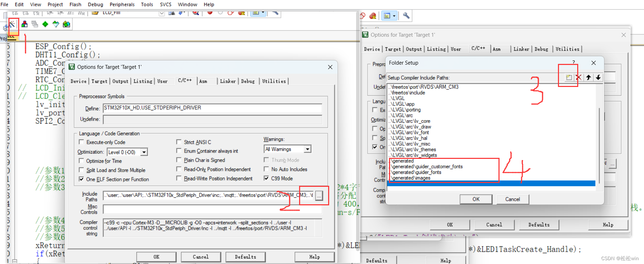Click Defaults in Options dialog behind Folder Setup

coord(539,225)
